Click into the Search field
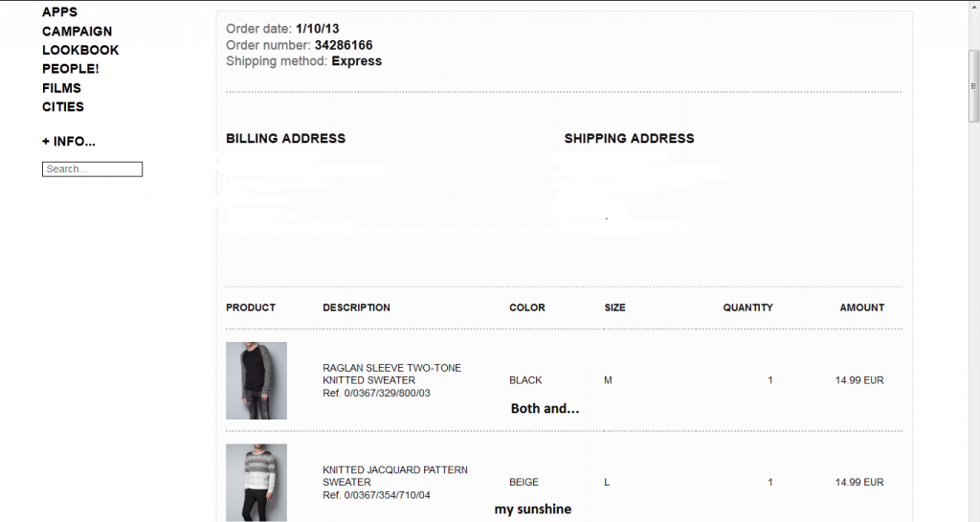The width and height of the screenshot is (980, 522). click(x=92, y=170)
